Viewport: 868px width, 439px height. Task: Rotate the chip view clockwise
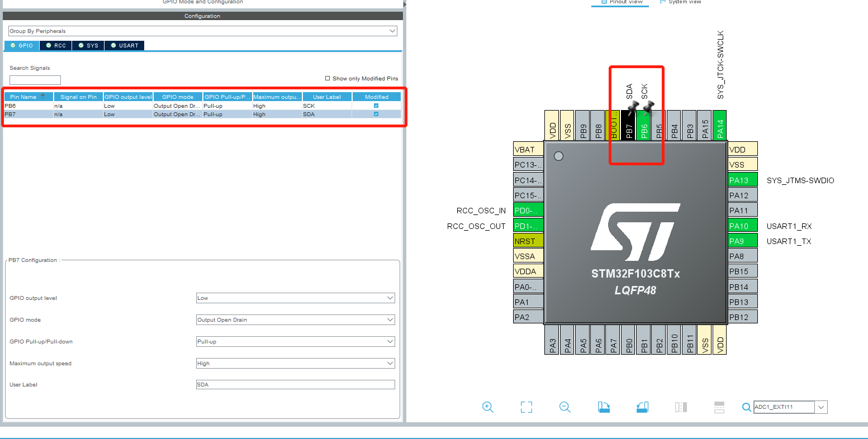(604, 407)
